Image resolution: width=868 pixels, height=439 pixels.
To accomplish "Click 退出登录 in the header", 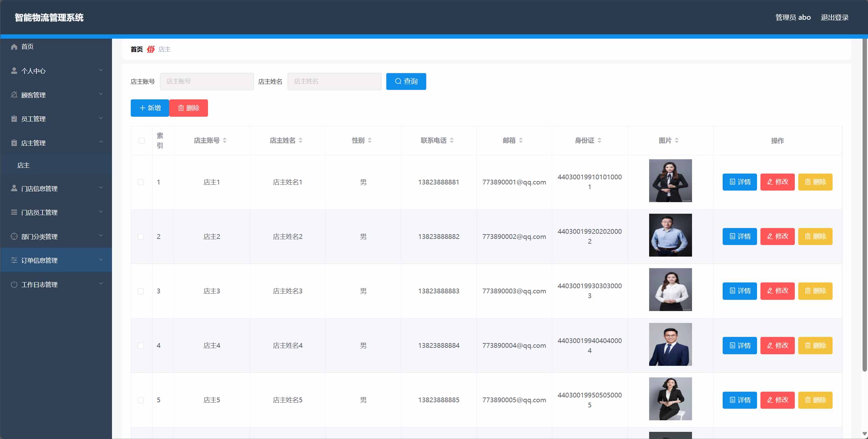I will click(835, 17).
